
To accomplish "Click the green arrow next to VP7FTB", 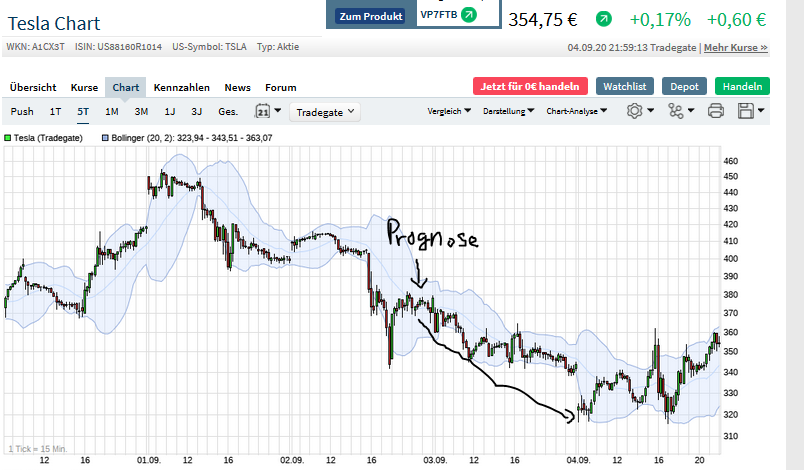I will [x=469, y=14].
